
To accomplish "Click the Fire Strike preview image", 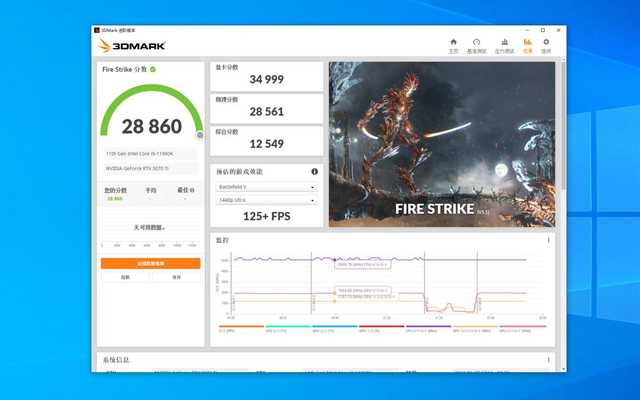I will [442, 144].
